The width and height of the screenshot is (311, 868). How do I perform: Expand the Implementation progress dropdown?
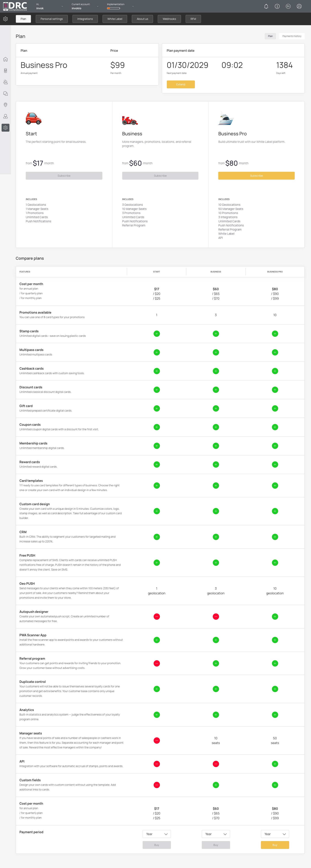pos(133,6)
